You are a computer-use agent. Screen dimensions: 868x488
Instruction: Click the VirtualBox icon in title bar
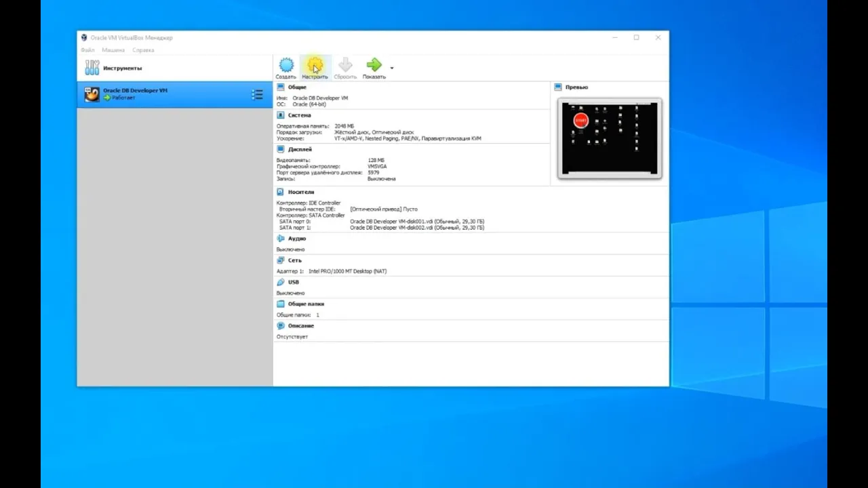[84, 37]
